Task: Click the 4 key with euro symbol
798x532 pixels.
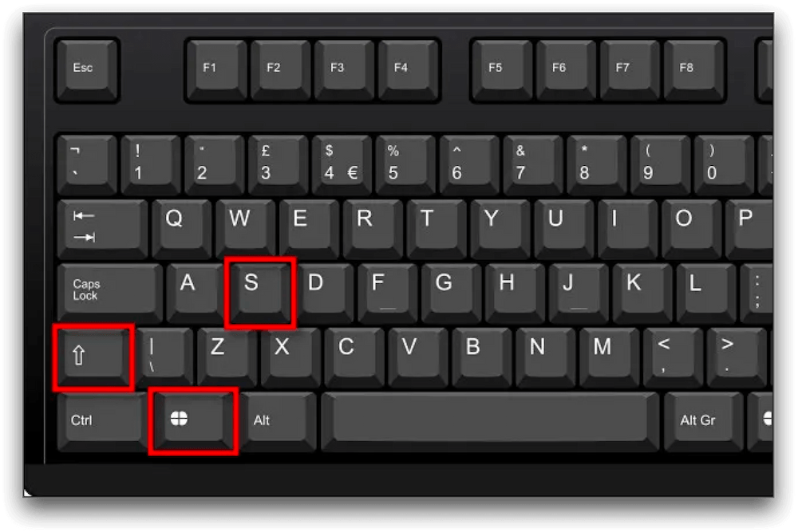Action: tap(342, 165)
